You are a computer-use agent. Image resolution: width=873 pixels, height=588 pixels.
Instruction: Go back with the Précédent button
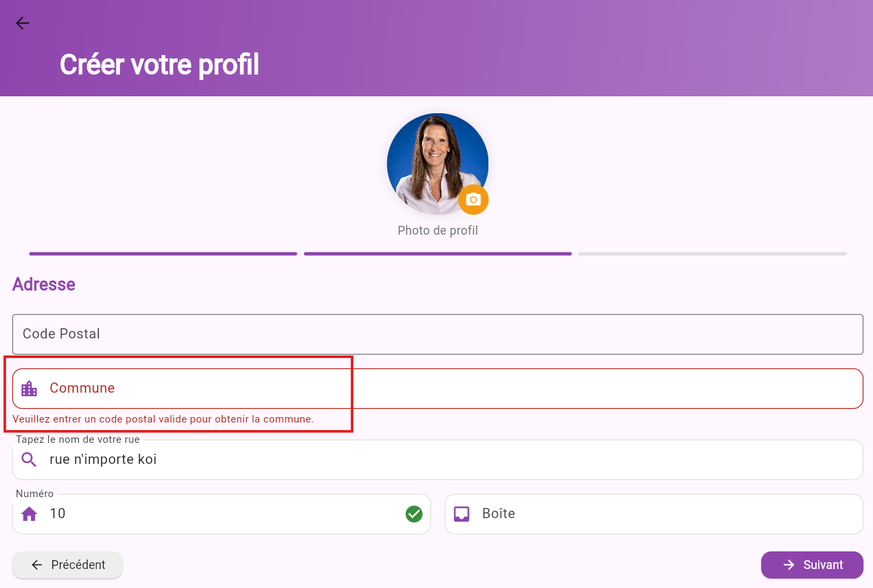tap(68, 565)
